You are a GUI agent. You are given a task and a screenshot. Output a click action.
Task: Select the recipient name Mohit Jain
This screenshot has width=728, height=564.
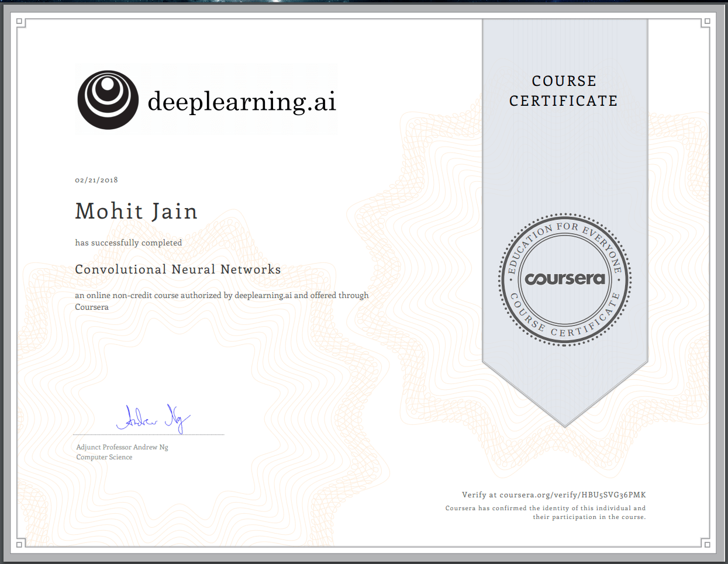click(136, 211)
